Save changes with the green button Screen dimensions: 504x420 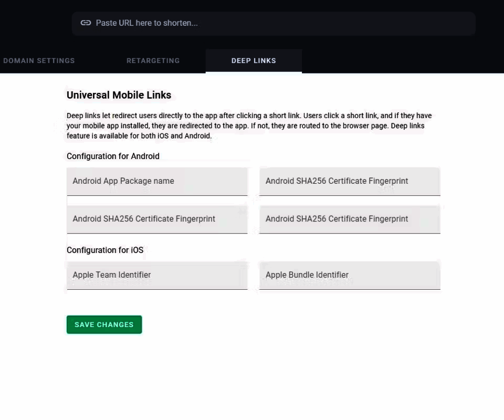104,324
